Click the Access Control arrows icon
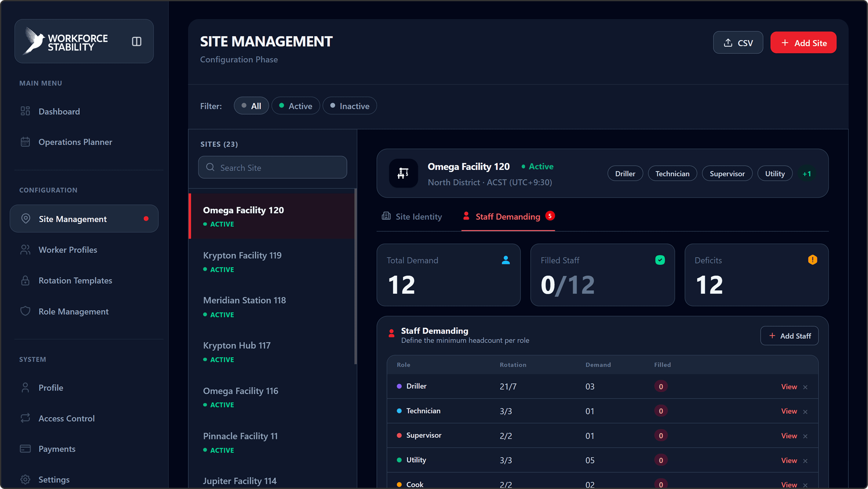868x489 pixels. pos(25,418)
